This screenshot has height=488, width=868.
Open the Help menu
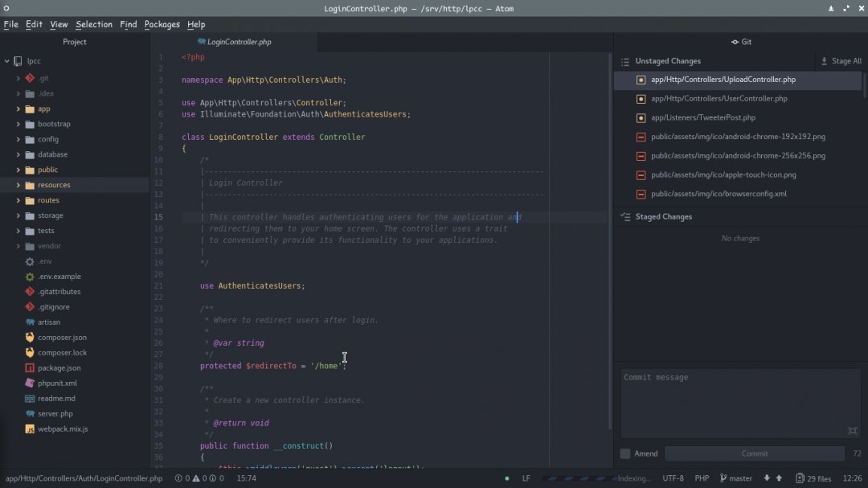point(196,24)
